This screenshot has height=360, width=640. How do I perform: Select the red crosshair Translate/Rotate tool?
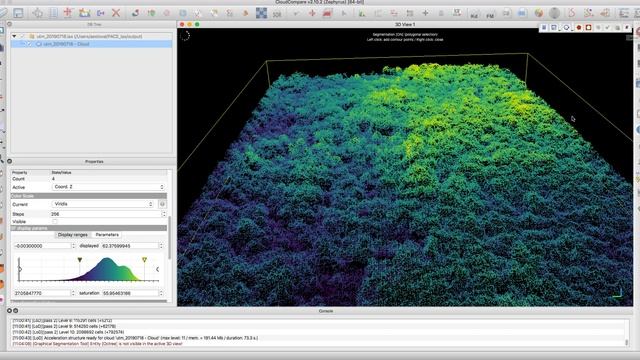68,13
